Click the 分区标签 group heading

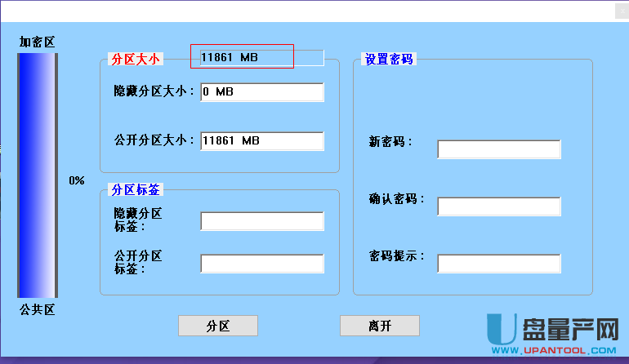(x=136, y=189)
